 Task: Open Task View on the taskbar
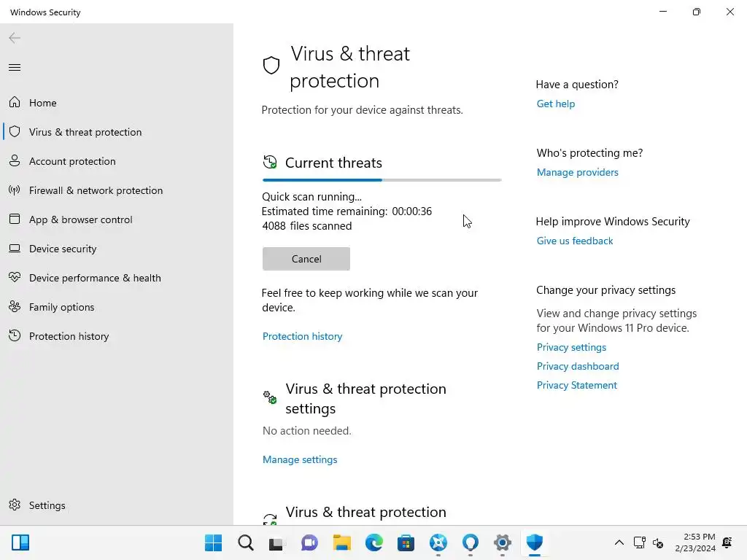276,542
